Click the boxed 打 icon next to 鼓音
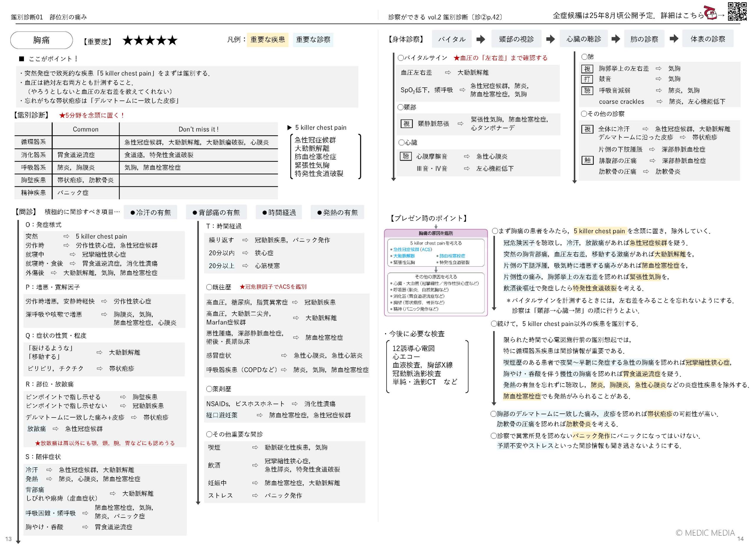The width and height of the screenshot is (756, 546). coord(587,79)
